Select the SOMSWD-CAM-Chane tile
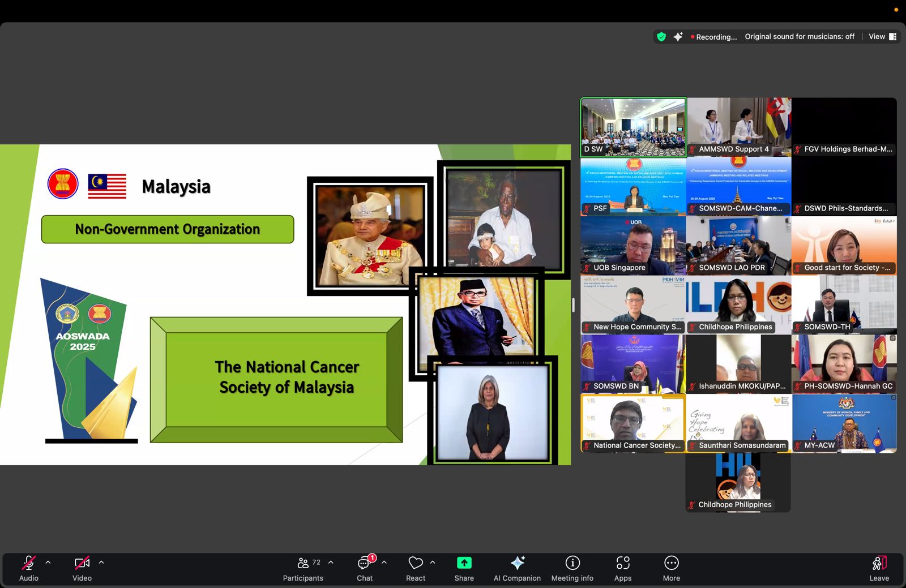The height and width of the screenshot is (588, 906). (738, 187)
